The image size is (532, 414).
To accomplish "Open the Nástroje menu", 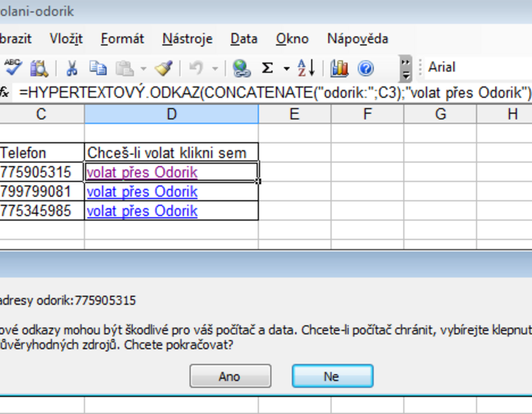I will [187, 38].
